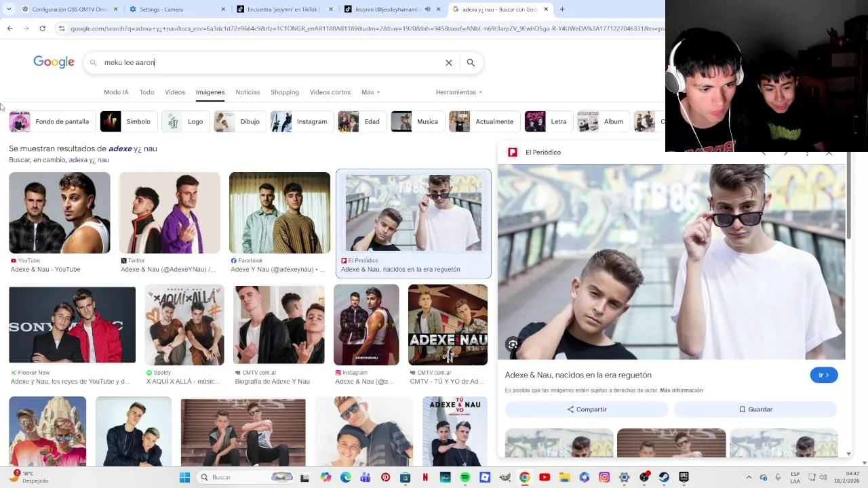This screenshot has height=488, width=868.
Task: Click 'Buscar, en cambio, adexa y¿ nau' link
Action: click(89, 160)
